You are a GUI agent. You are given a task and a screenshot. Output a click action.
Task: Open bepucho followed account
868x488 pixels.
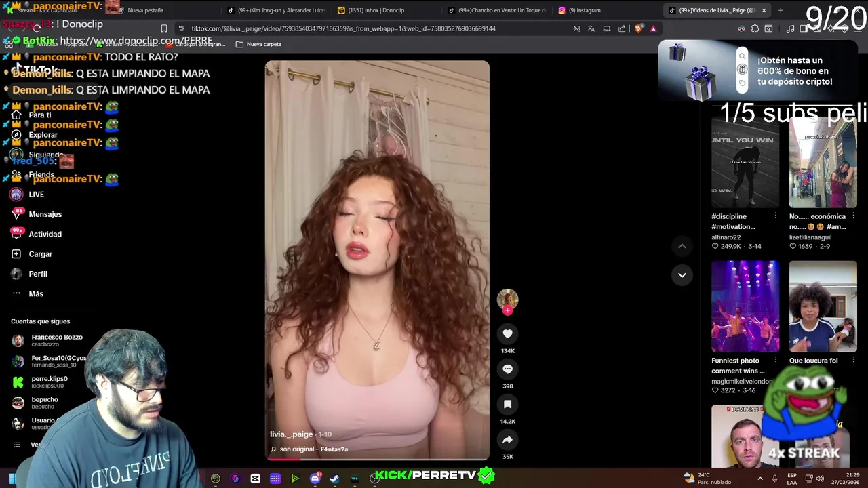pyautogui.click(x=35, y=403)
